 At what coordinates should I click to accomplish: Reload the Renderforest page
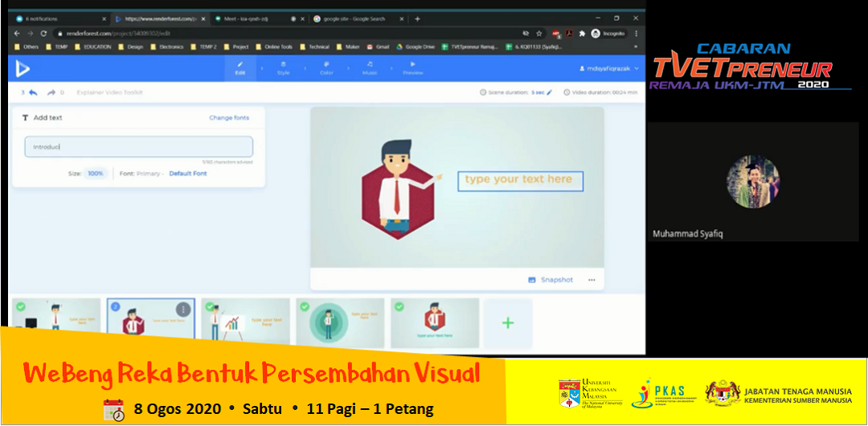coord(43,34)
